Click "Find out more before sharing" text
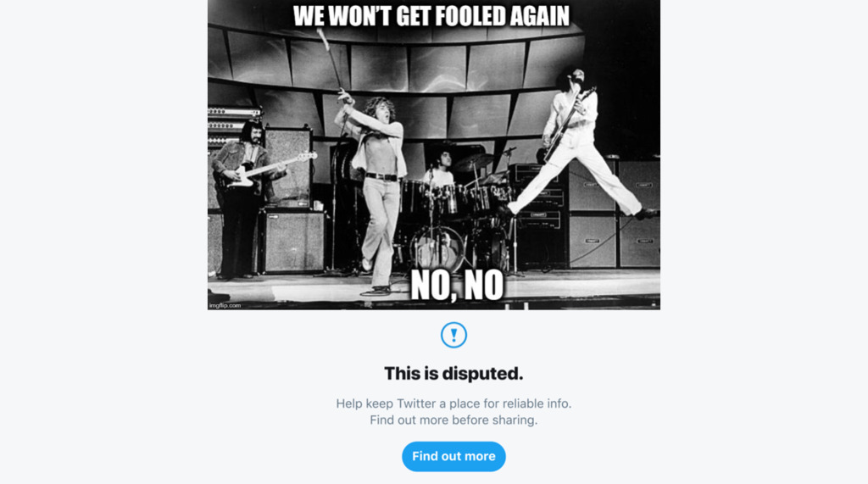This screenshot has width=868, height=484. (x=453, y=420)
